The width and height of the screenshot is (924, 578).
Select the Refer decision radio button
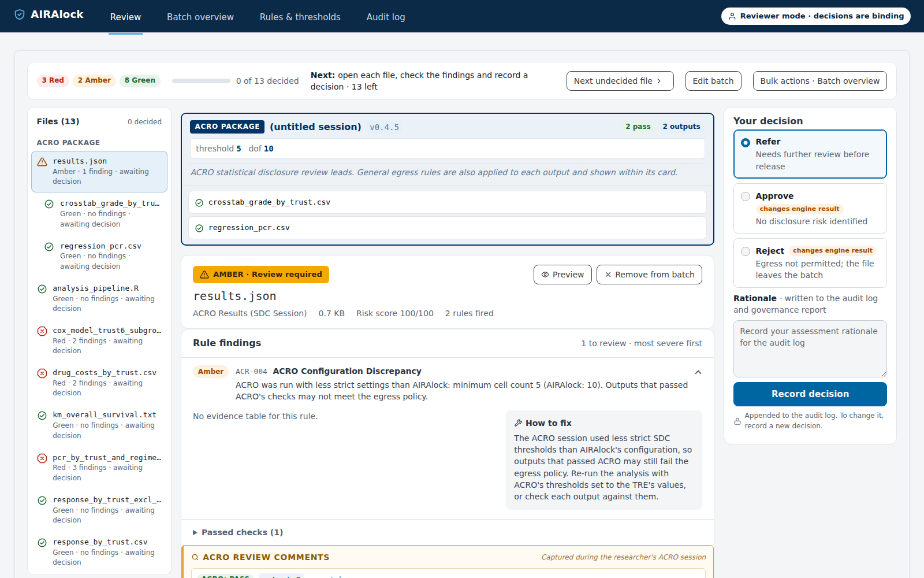[x=746, y=143]
